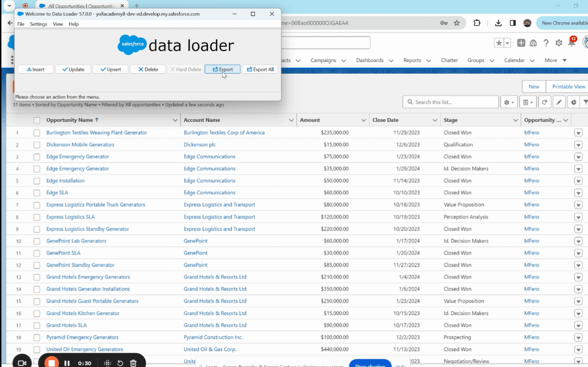
Task: Check the Pyramid Emergency Generators row checkbox
Action: [37, 337]
